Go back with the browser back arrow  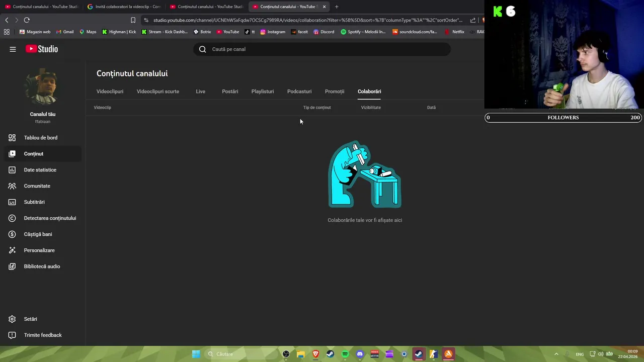pos(7,20)
